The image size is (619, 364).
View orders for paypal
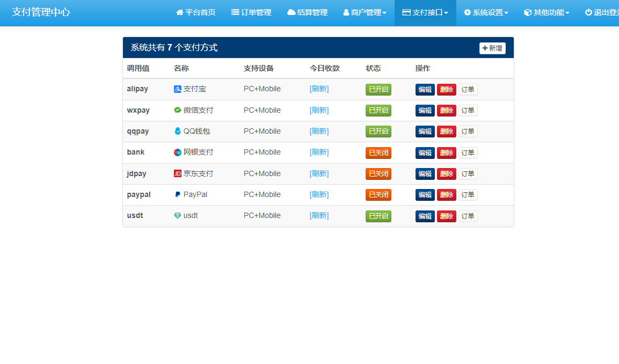[x=468, y=195]
